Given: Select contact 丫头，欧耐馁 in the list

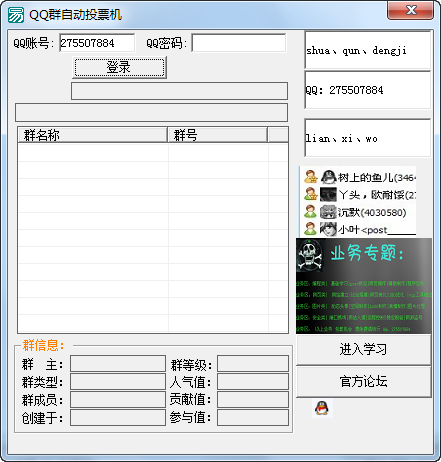Looking at the screenshot, I should point(359,194).
